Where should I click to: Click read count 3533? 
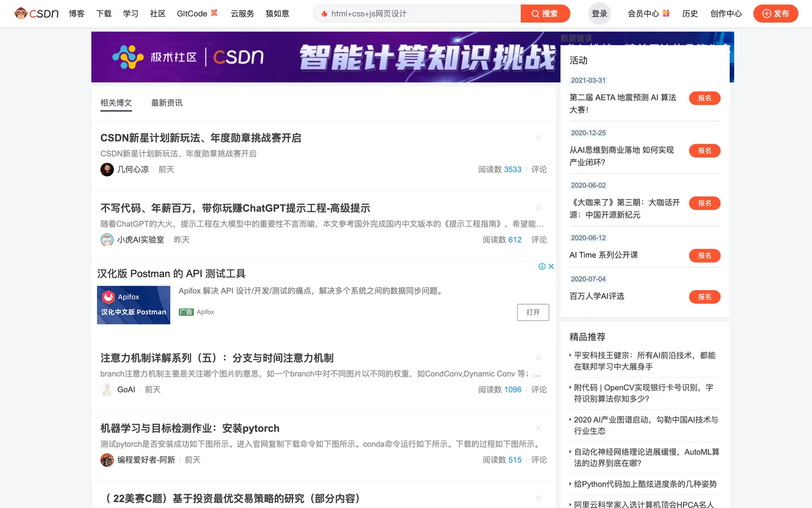[x=513, y=169]
